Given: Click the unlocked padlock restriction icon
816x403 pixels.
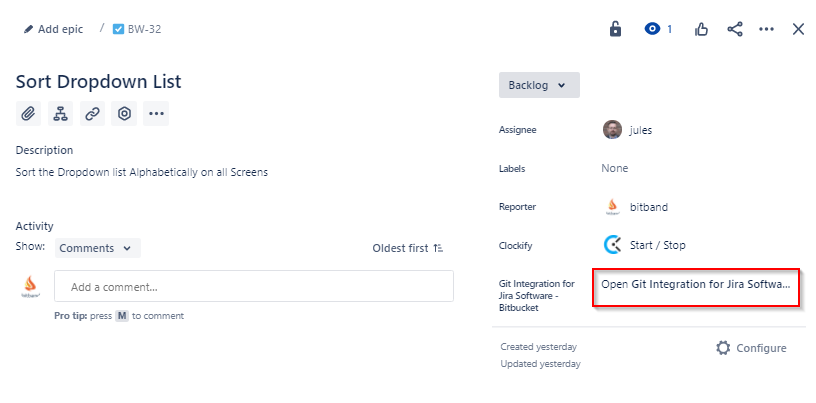Looking at the screenshot, I should pos(616,29).
